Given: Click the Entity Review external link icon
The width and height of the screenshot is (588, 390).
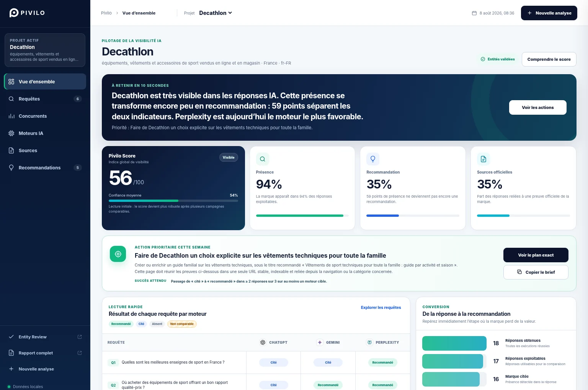Looking at the screenshot, I should 80,337.
